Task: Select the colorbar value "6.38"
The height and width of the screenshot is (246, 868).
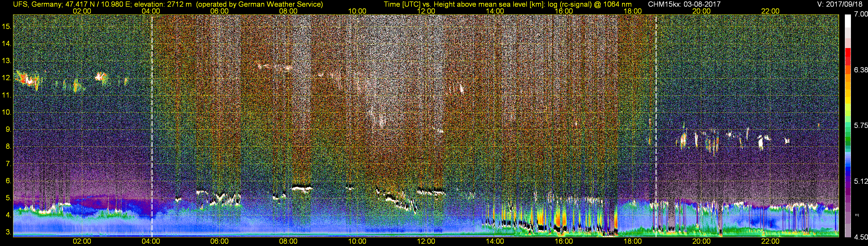Action: tap(861, 70)
